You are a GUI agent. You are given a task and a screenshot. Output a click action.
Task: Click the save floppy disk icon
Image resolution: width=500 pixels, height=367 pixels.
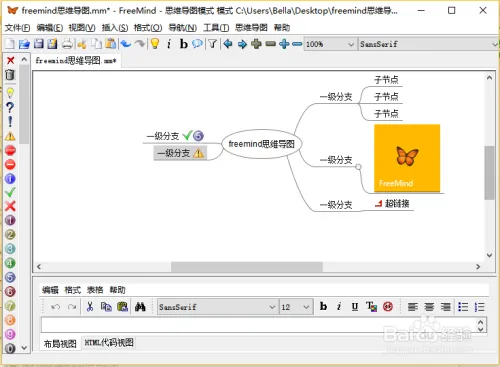39,44
